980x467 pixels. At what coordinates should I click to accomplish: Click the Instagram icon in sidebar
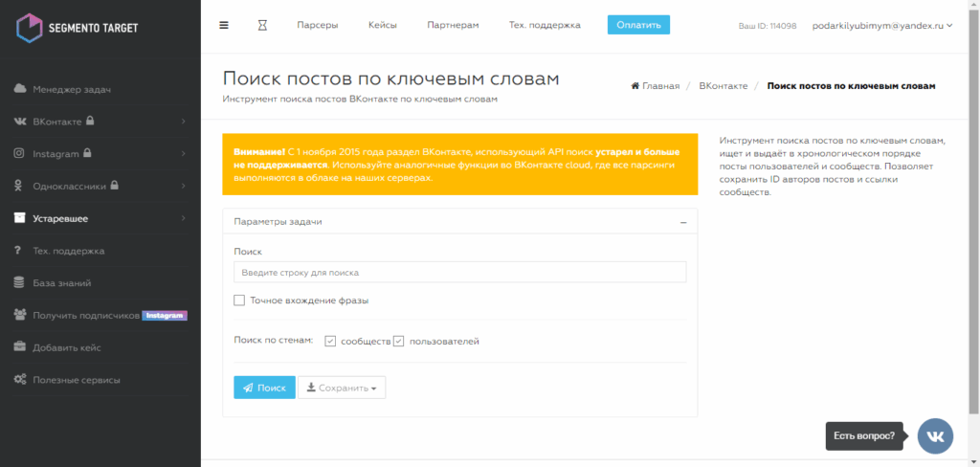point(19,153)
